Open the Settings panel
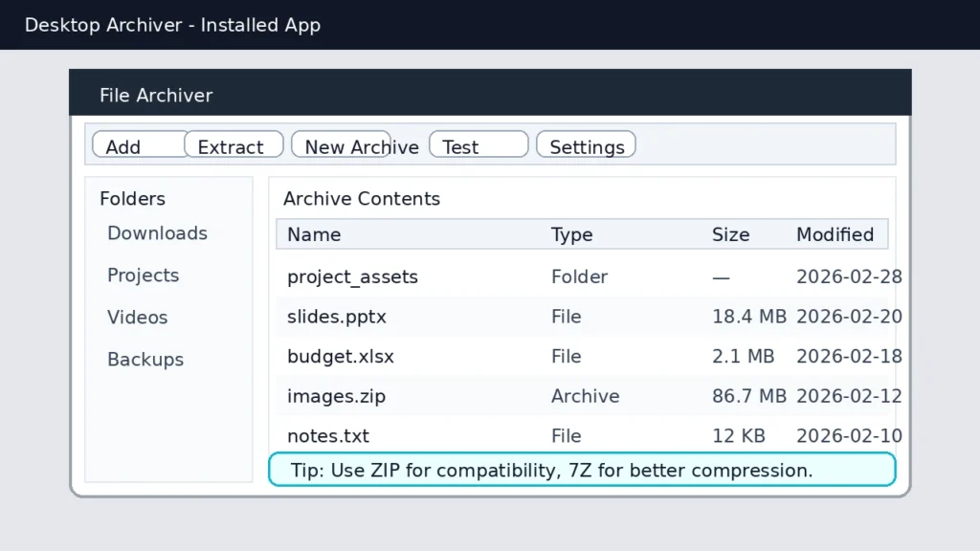Screen dimensions: 980x551 [x=586, y=145]
